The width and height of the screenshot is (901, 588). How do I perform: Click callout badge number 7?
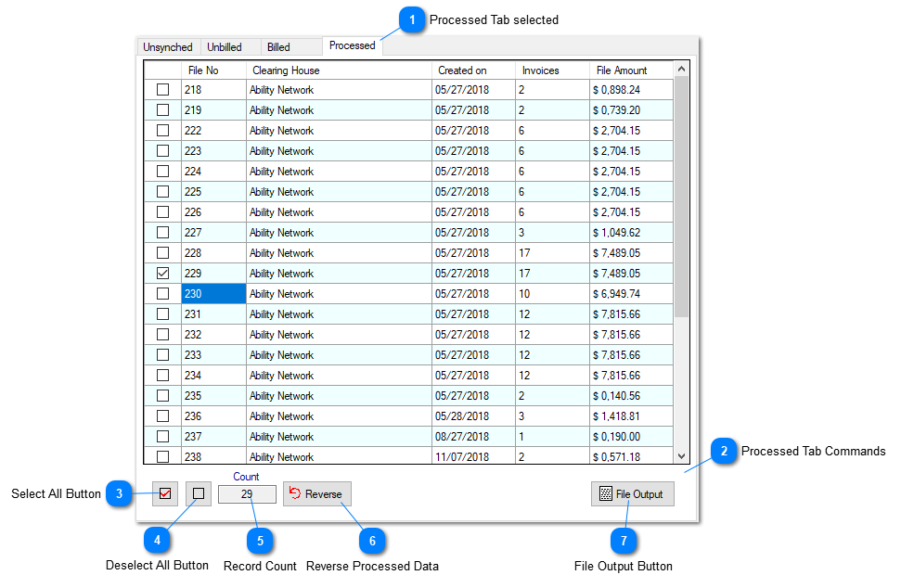click(624, 541)
